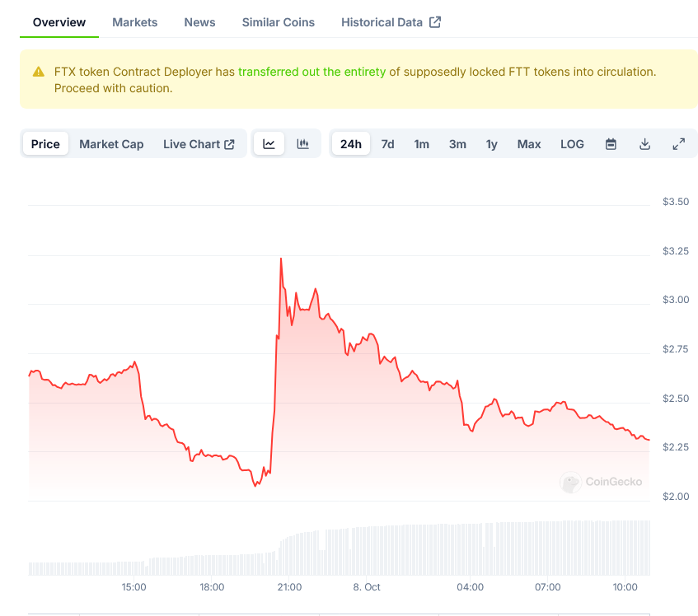
Task: Open 'transferred out the entirety' link
Action: point(312,72)
